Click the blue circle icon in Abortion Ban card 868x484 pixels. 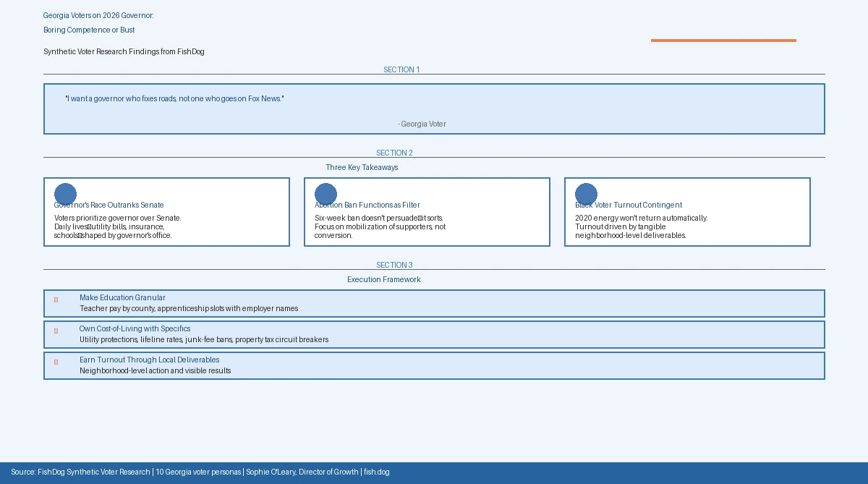pos(325,194)
